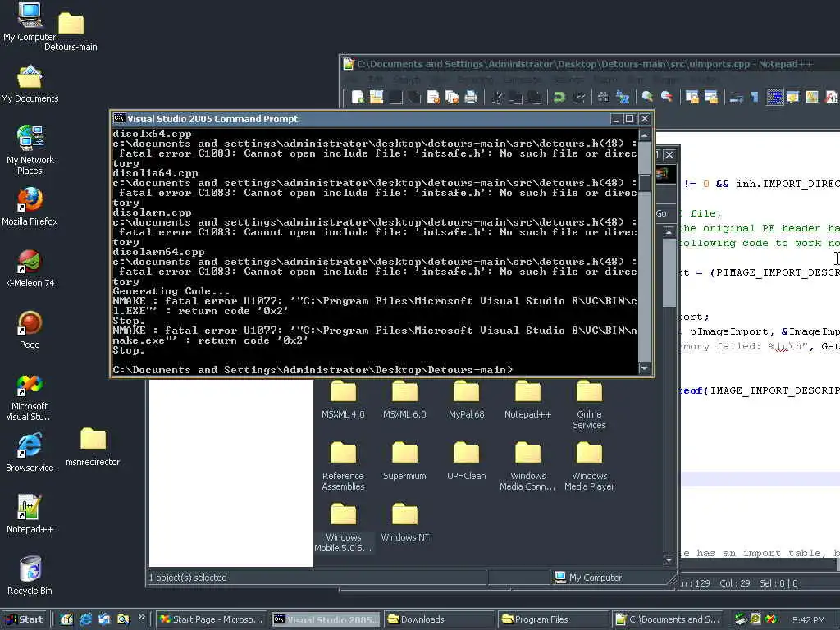
Task: Click the Open file icon in Notepad++ toolbar
Action: 377,97
